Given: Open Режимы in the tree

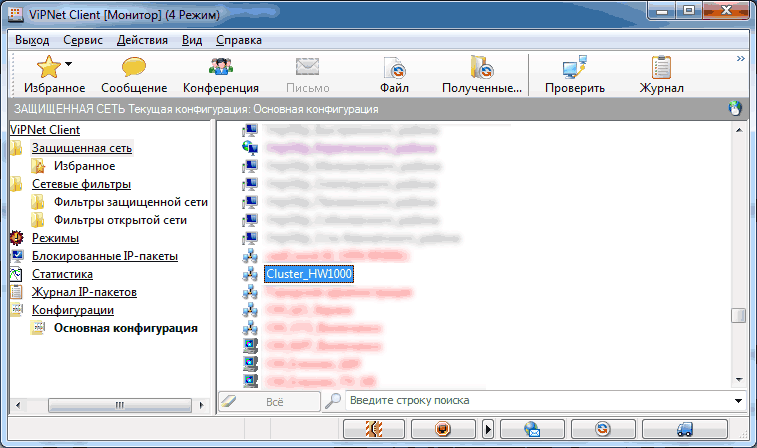Looking at the screenshot, I should [55, 238].
